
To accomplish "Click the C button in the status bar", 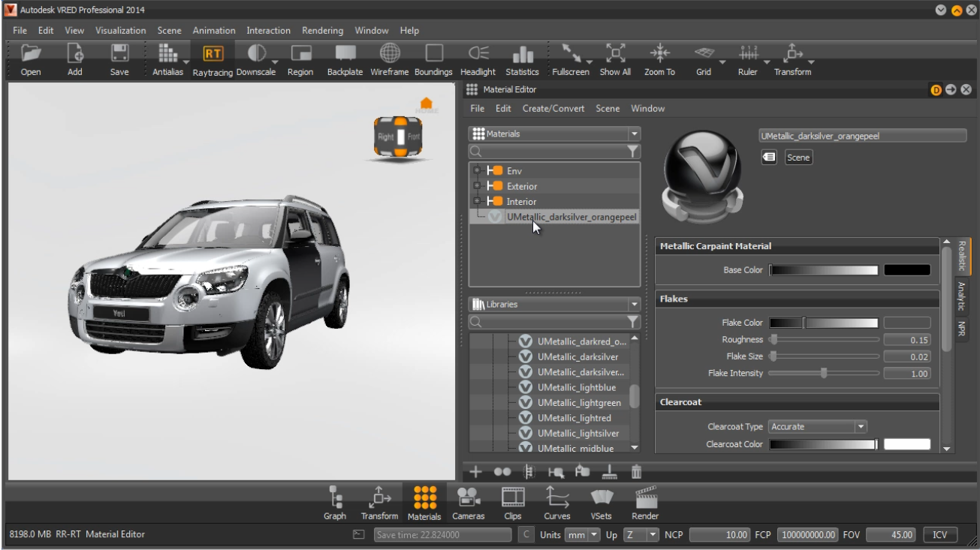I will [x=526, y=534].
